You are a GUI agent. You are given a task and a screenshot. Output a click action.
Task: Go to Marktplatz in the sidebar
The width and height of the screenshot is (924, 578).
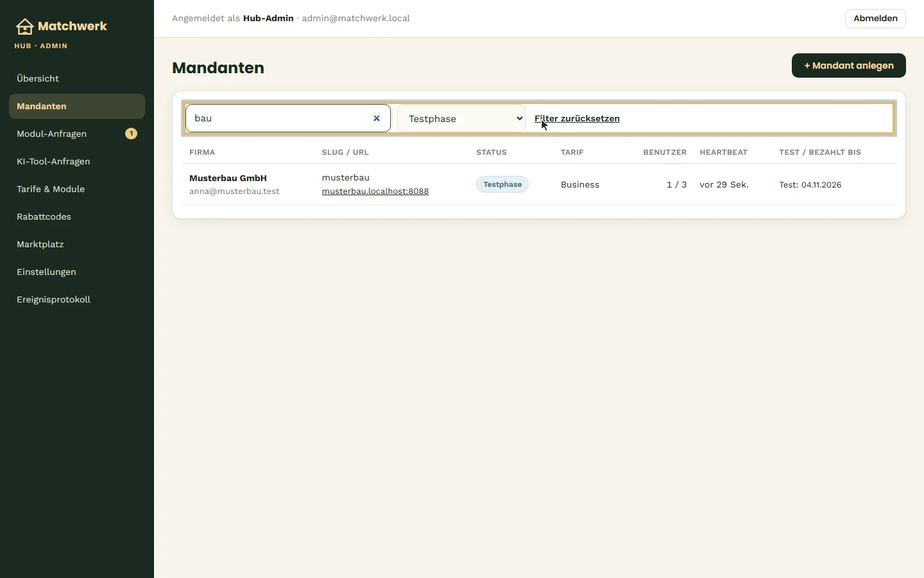click(77, 244)
